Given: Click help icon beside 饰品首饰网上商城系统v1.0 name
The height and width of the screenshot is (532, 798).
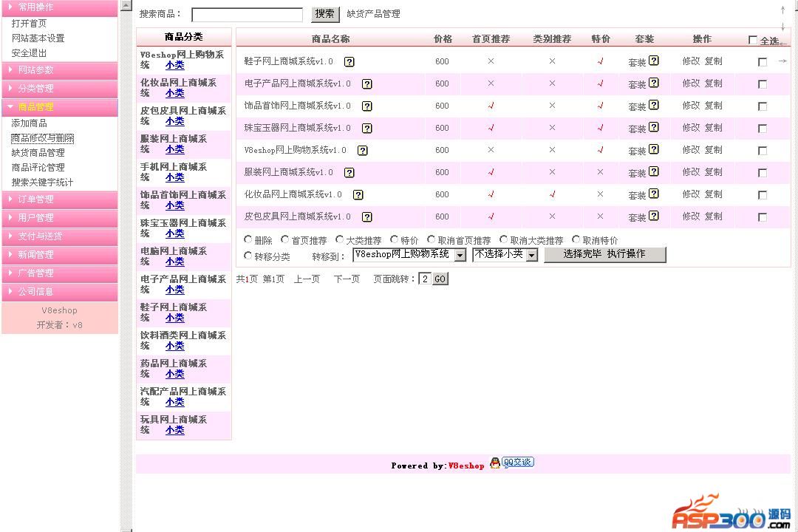Looking at the screenshot, I should pyautogui.click(x=367, y=106).
